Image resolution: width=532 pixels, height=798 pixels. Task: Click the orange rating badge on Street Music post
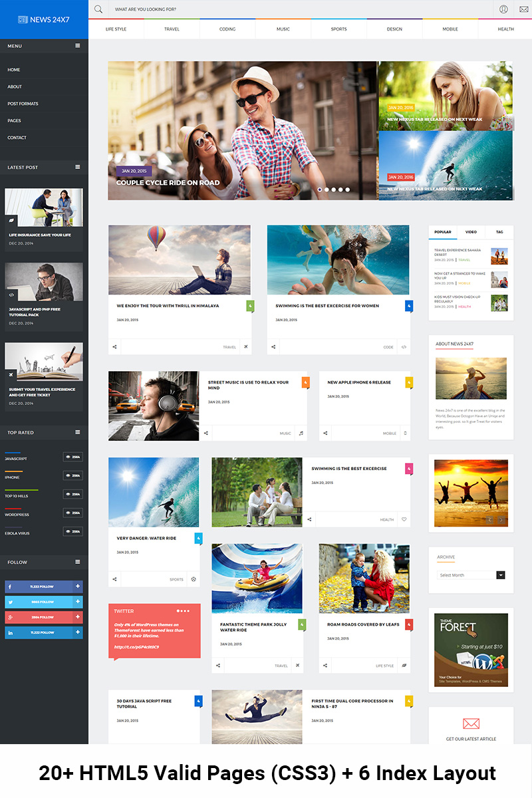305,382
